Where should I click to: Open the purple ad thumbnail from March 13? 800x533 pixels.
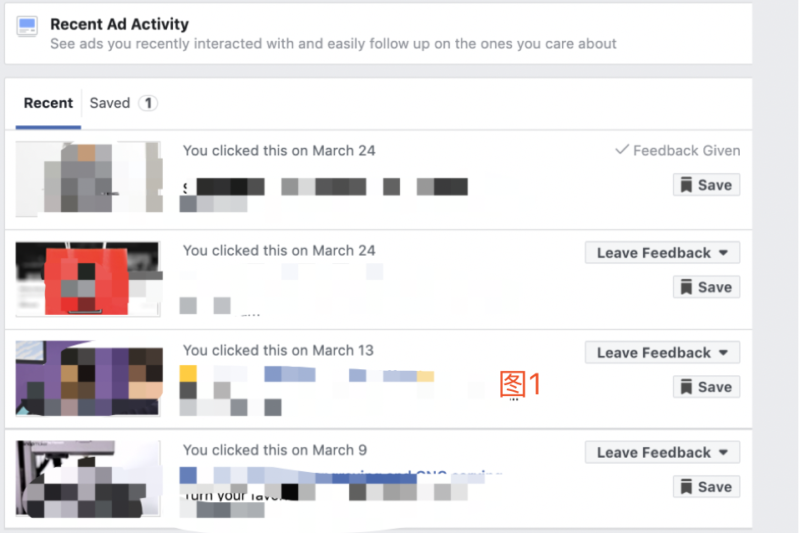pyautogui.click(x=88, y=378)
